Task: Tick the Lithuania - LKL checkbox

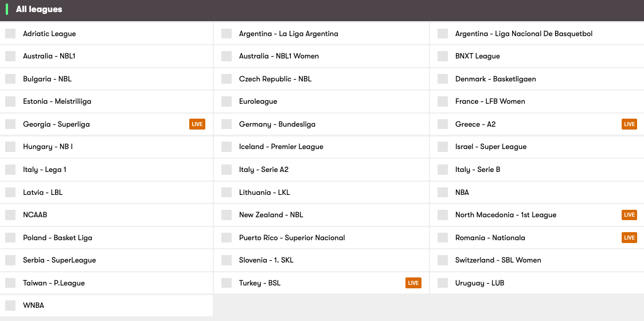Action: [227, 192]
